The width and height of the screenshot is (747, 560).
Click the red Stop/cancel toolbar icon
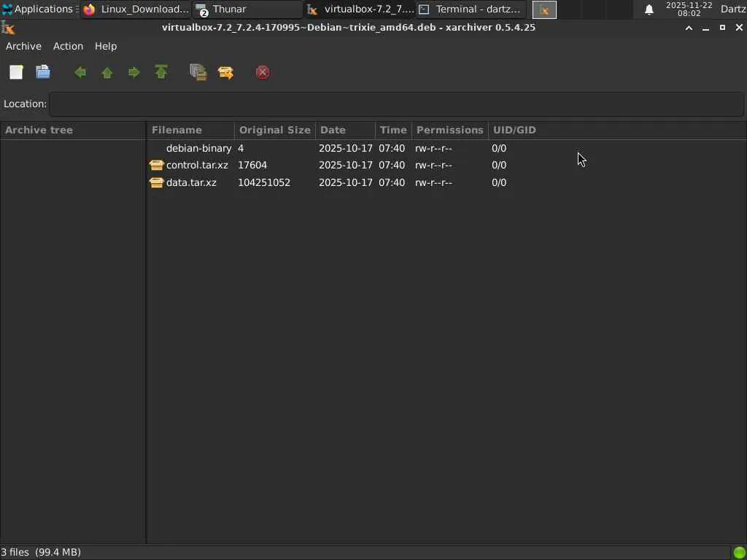pyautogui.click(x=263, y=72)
